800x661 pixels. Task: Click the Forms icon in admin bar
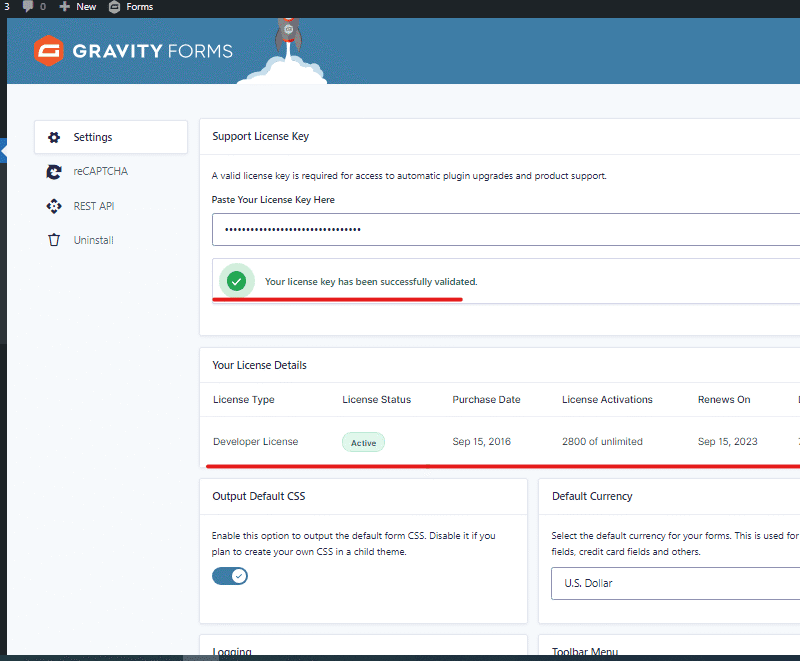click(x=115, y=7)
